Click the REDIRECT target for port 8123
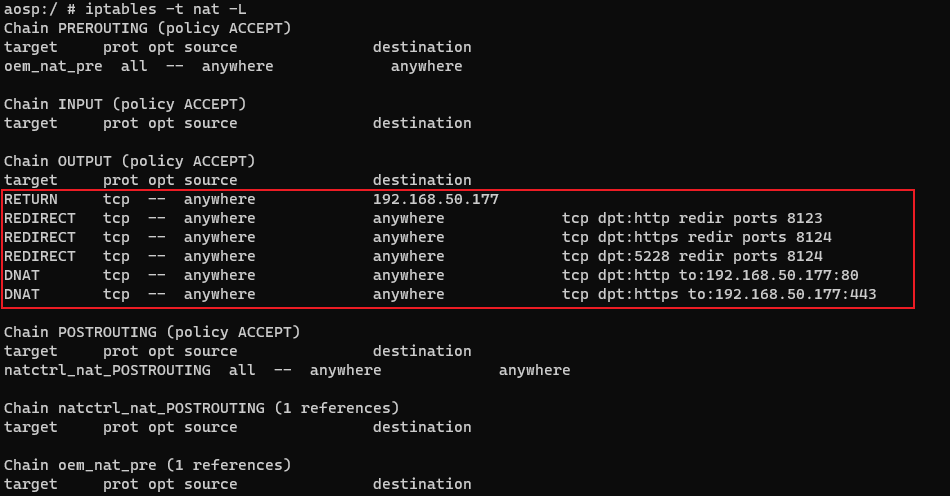This screenshot has height=496, width=950. point(40,218)
